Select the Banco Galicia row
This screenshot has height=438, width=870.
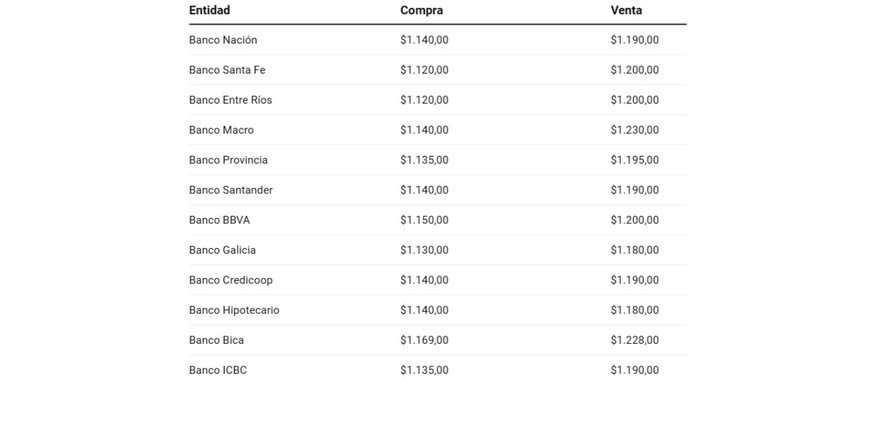(x=222, y=250)
